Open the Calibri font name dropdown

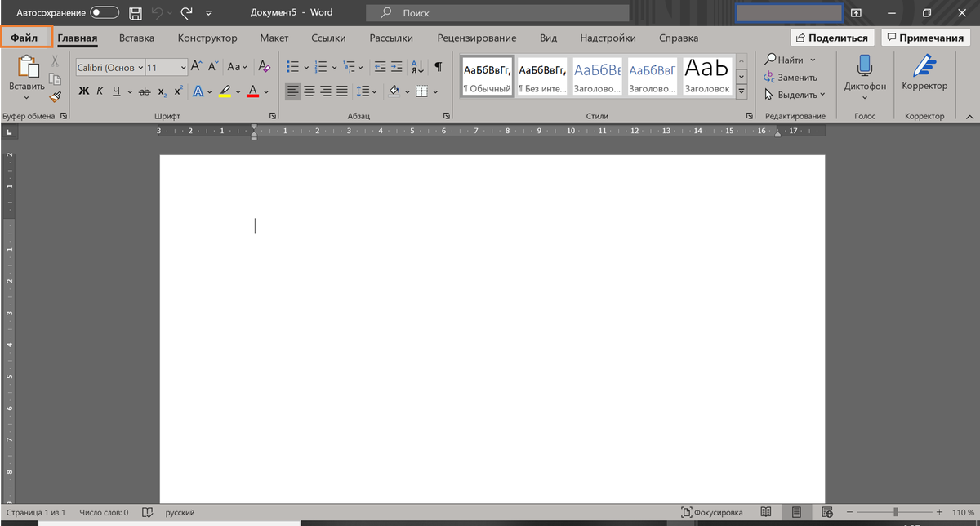(x=140, y=68)
